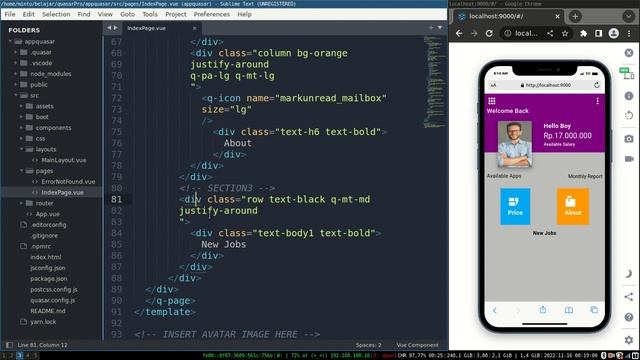Open the Preferences menu
640x360 pixels.
(x=211, y=14)
